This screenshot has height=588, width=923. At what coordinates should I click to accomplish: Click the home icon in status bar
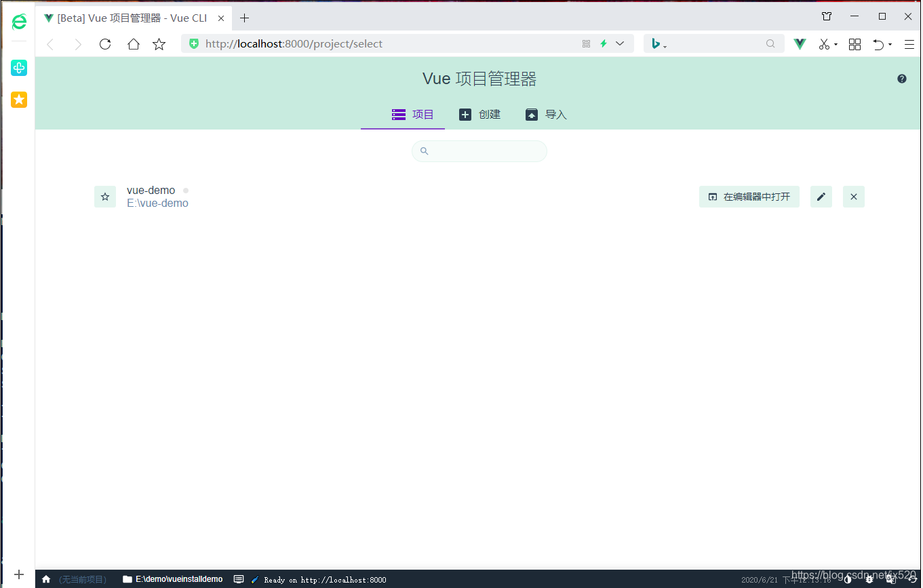46,579
